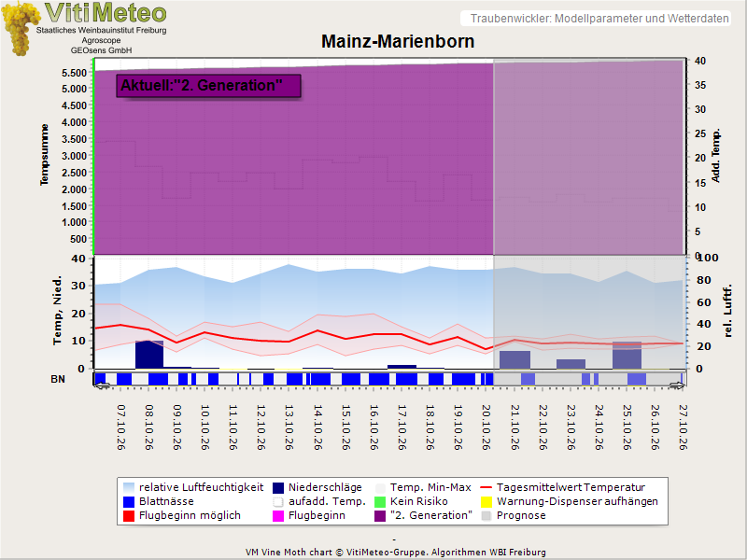Click the Aktuell "2. Generation" status label
747x560 pixels.
tap(208, 86)
